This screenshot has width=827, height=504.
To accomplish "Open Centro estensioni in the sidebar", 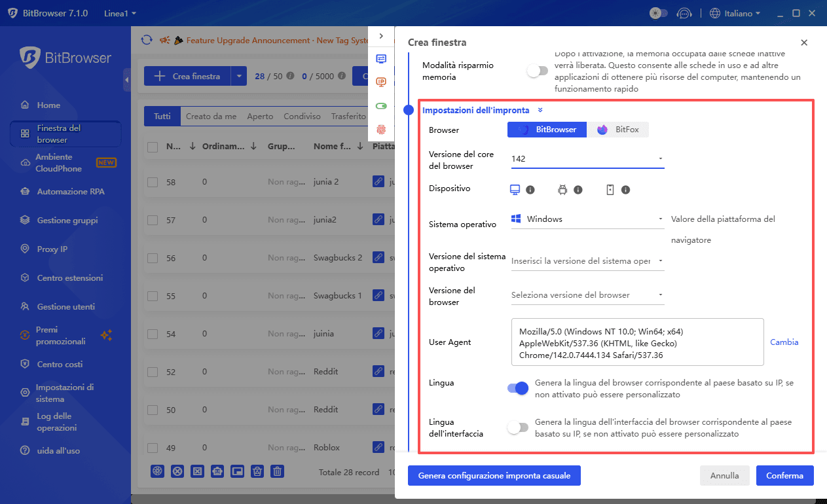I will [x=70, y=278].
